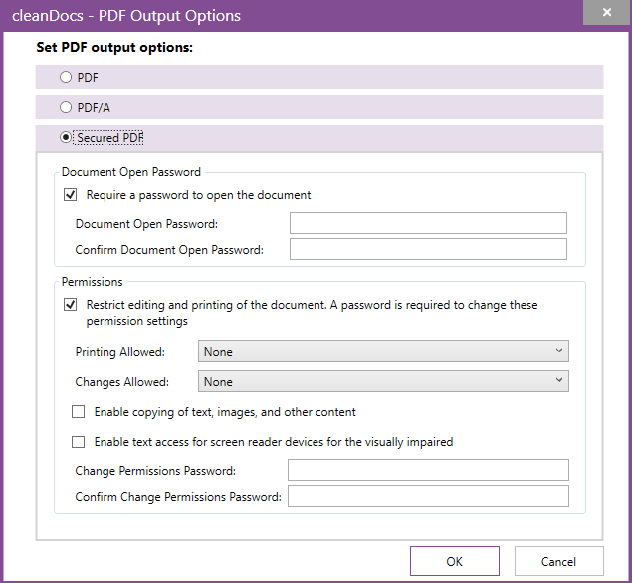This screenshot has width=632, height=583.
Task: Enable text access for screen reader devices
Action: point(79,442)
